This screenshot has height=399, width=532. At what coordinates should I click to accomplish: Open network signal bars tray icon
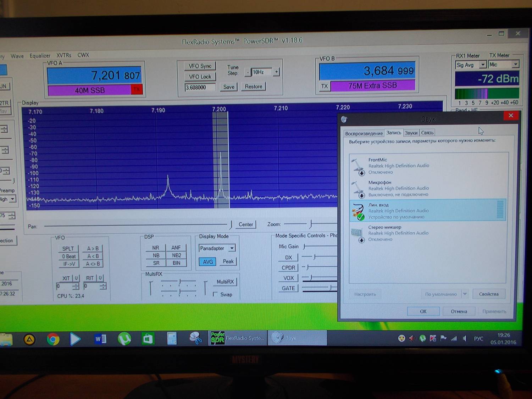454,339
